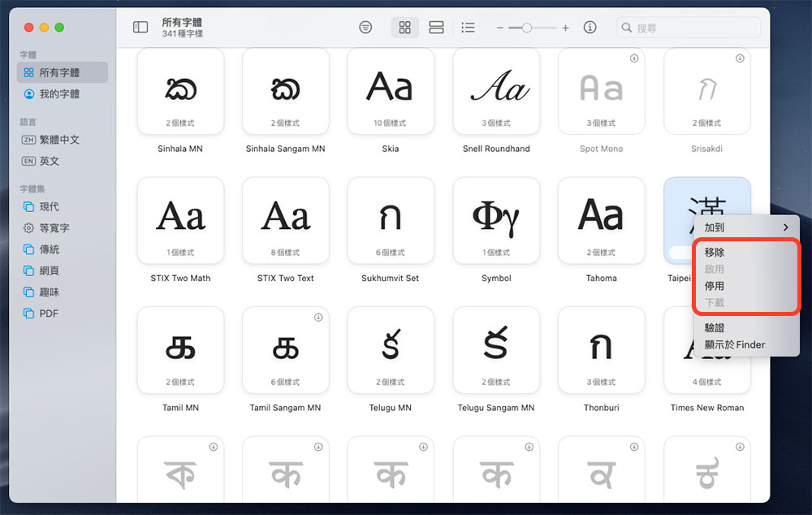This screenshot has width=812, height=515.
Task: Select the 等寬字 font collection
Action: coord(54,228)
